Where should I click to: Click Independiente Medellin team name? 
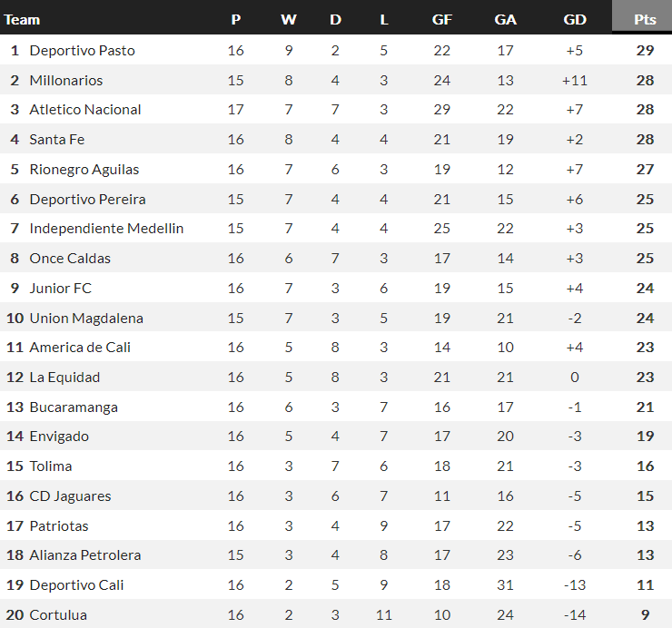click(106, 229)
